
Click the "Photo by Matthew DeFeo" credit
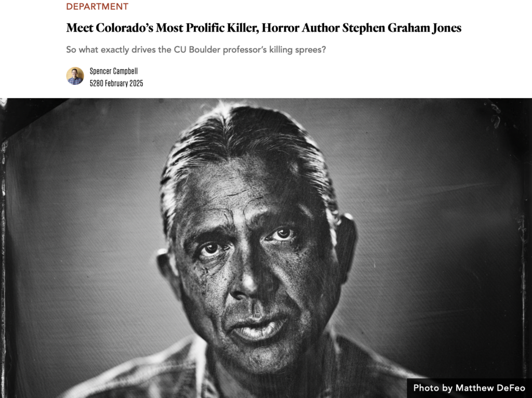(469, 388)
